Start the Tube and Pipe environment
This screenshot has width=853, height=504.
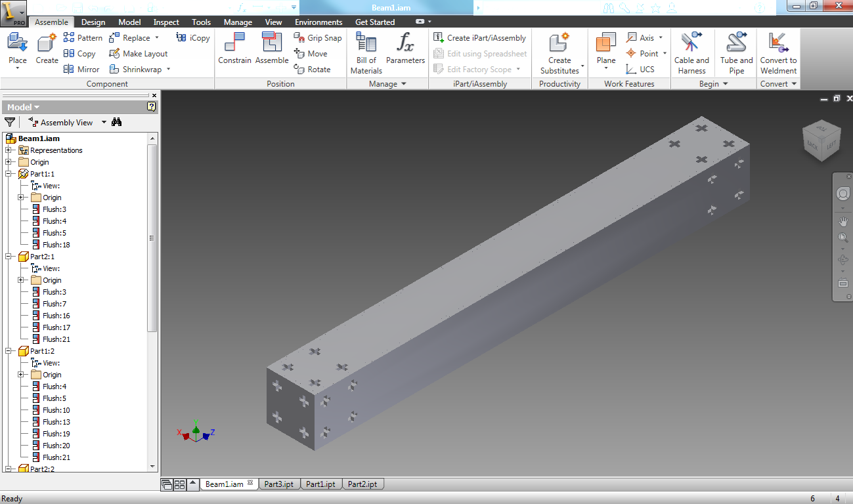(736, 53)
